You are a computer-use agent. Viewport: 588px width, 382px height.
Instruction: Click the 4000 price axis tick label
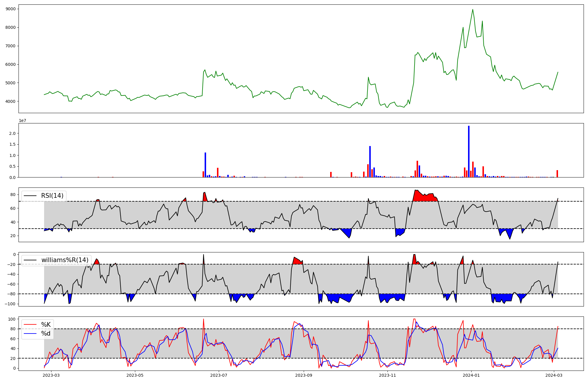(x=11, y=101)
